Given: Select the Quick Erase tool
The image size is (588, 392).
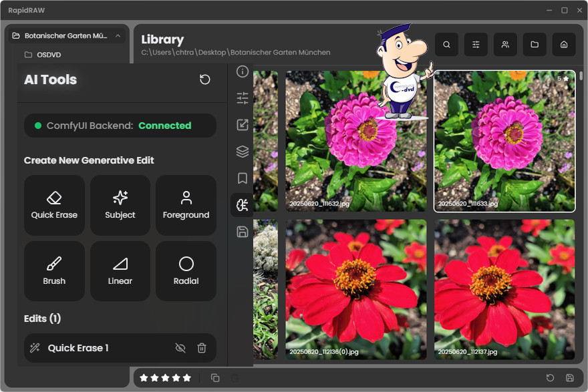Looking at the screenshot, I should (x=54, y=205).
